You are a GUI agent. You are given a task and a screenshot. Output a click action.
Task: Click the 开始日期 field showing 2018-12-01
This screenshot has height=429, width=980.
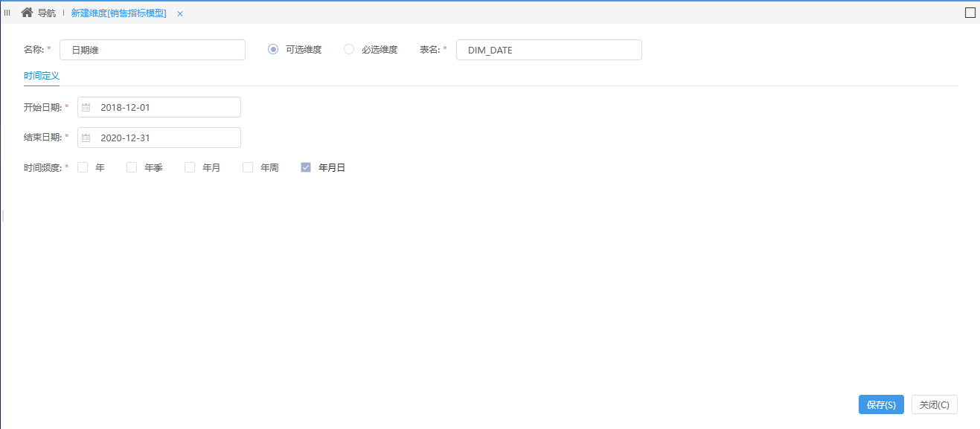point(159,107)
